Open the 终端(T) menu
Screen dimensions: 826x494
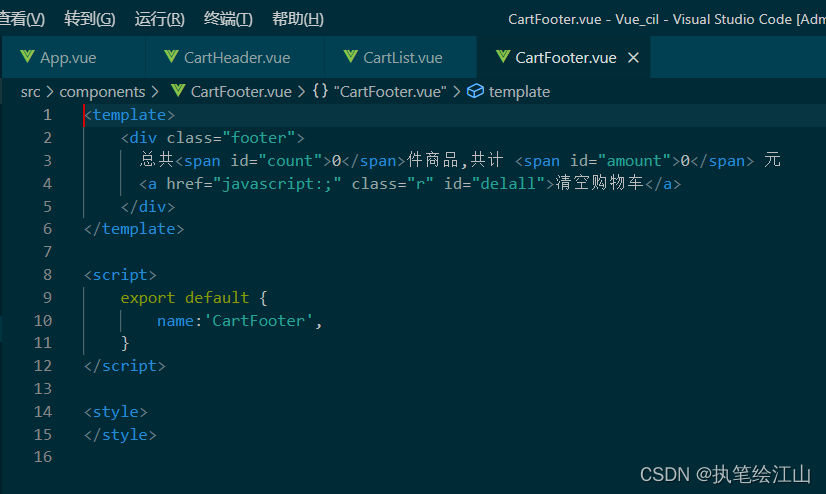click(x=228, y=19)
